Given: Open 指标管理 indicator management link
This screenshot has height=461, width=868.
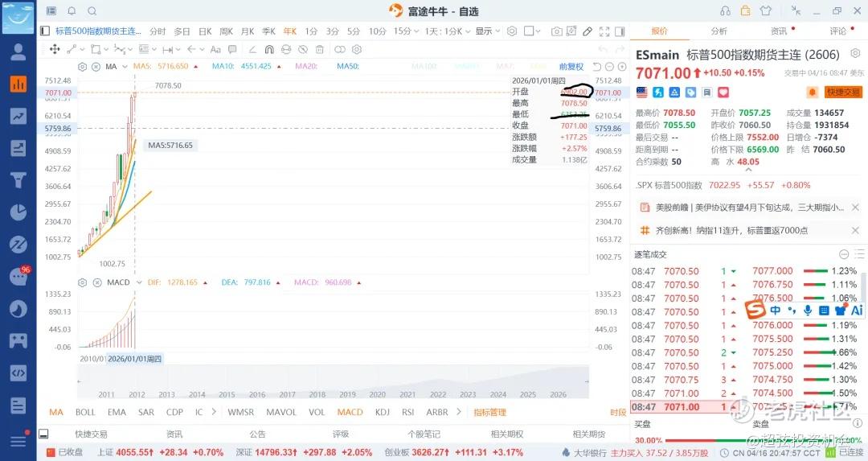Looking at the screenshot, I should [x=489, y=412].
